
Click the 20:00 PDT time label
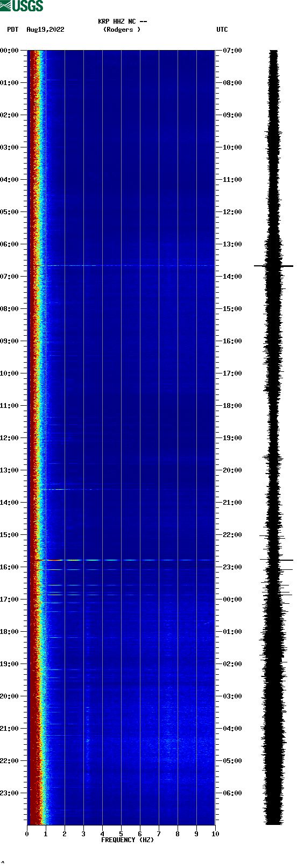pyautogui.click(x=9, y=696)
